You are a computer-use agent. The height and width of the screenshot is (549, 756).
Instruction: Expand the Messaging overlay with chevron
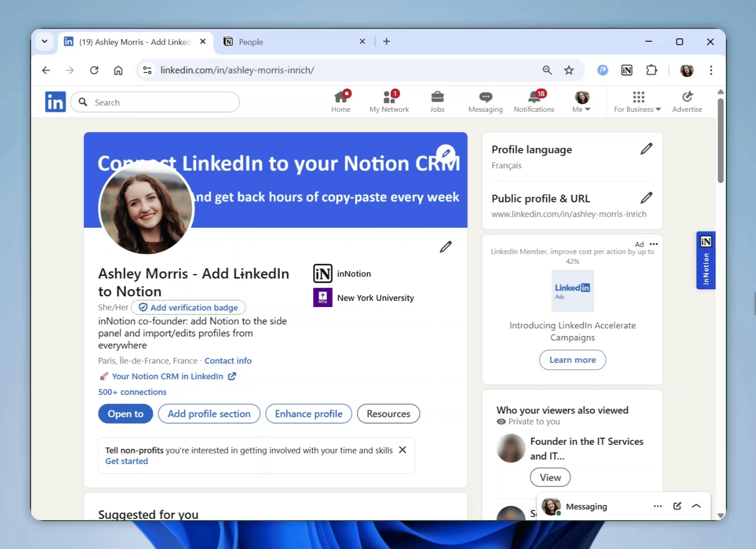pos(696,506)
